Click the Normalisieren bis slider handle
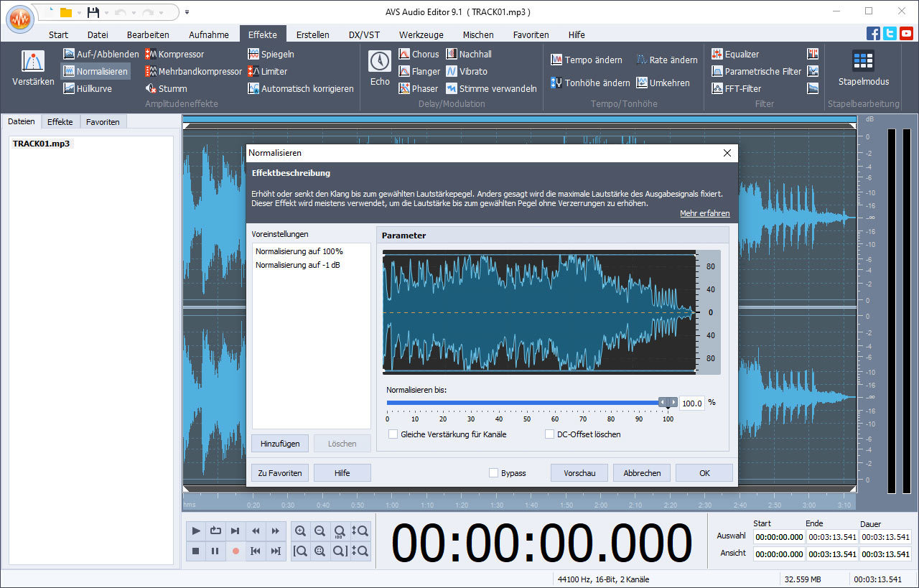The height and width of the screenshot is (588, 919). pyautogui.click(x=668, y=403)
